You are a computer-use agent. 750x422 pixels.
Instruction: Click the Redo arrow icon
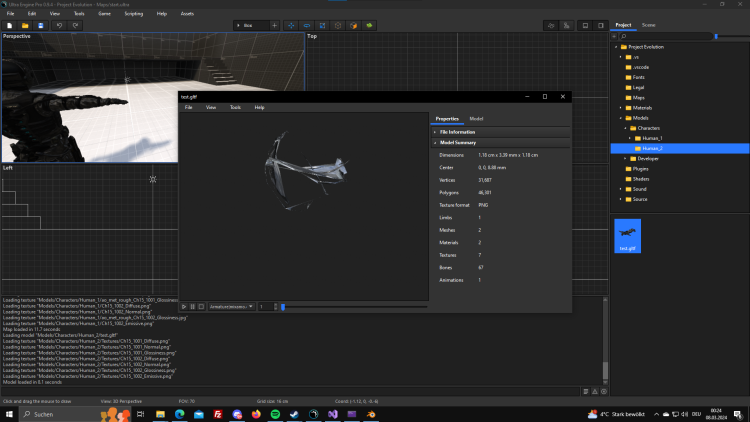click(x=75, y=24)
